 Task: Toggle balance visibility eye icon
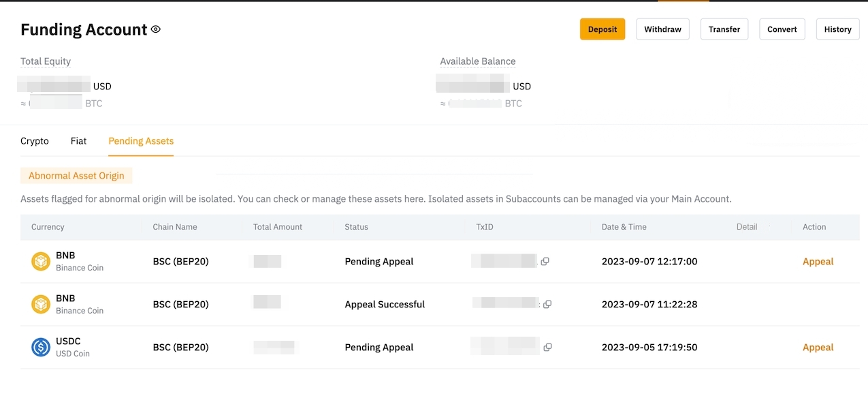[x=156, y=29]
